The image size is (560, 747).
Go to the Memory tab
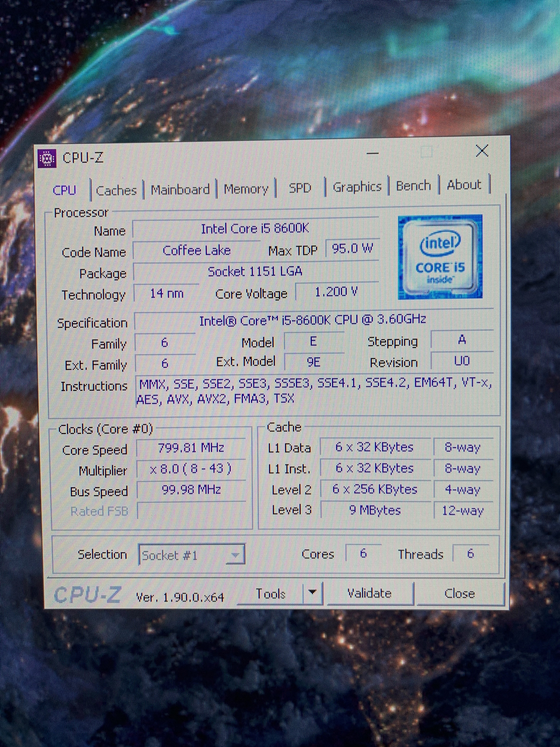pos(246,189)
